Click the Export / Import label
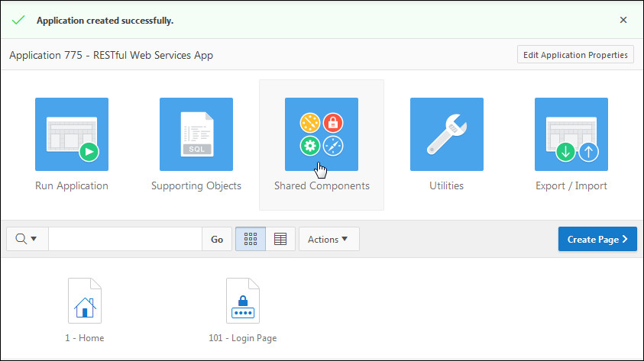The width and height of the screenshot is (644, 361). pyautogui.click(x=571, y=185)
